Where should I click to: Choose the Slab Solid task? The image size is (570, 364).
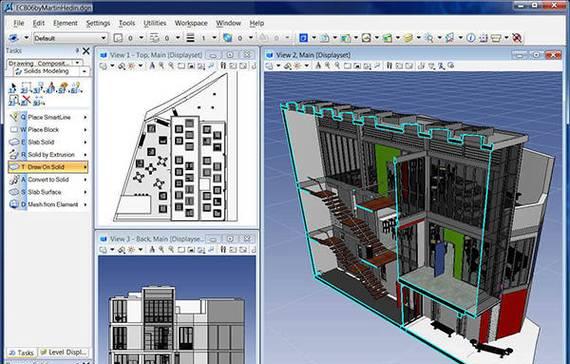click(x=48, y=142)
